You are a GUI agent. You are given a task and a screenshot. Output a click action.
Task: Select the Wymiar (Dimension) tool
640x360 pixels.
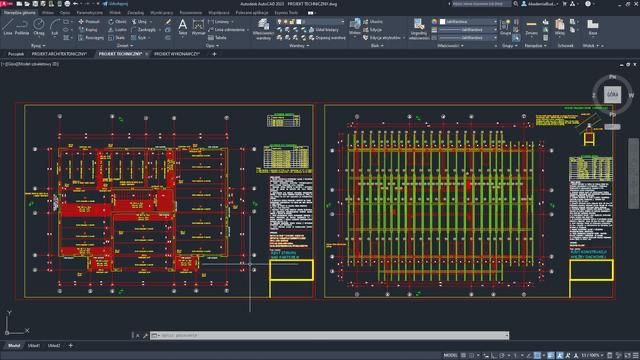point(198,27)
